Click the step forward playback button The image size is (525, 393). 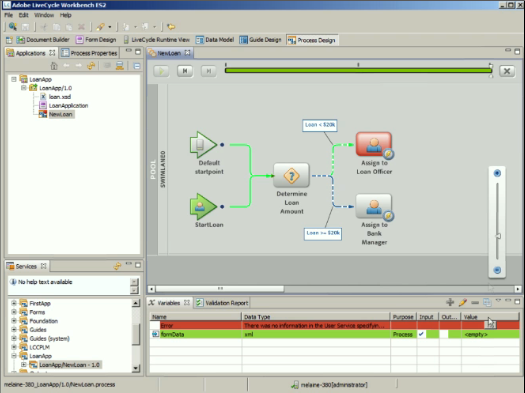(x=209, y=71)
